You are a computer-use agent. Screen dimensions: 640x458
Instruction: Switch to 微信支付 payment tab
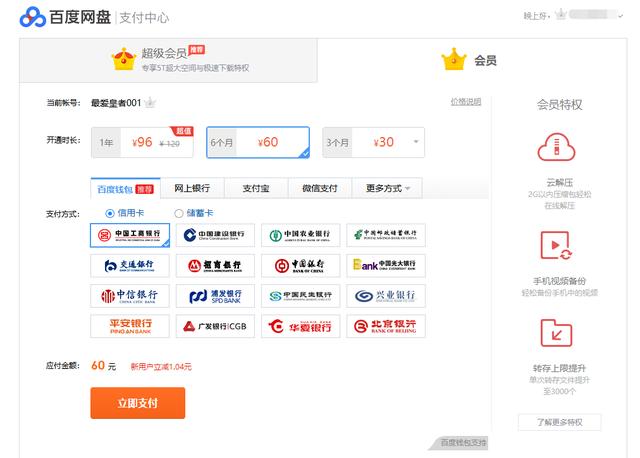(x=320, y=188)
